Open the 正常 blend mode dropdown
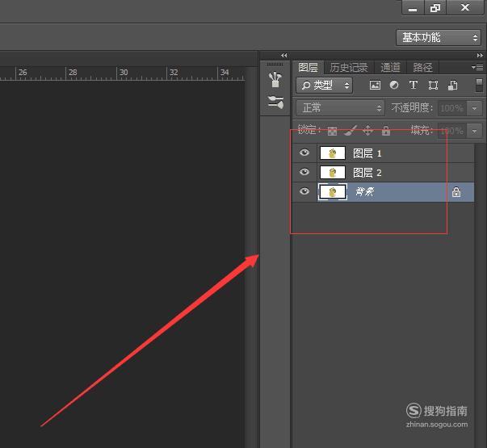 pyautogui.click(x=340, y=108)
